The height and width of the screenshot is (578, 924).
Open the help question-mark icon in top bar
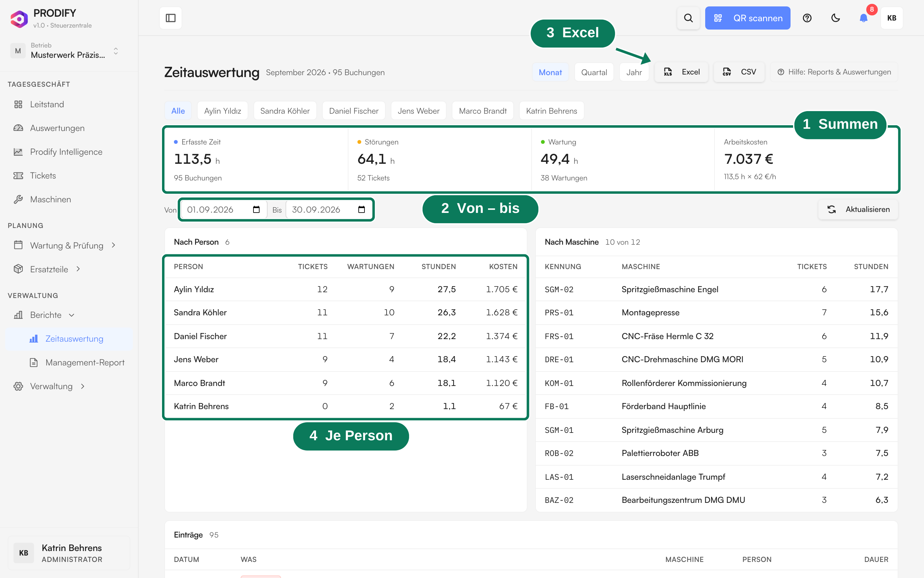pyautogui.click(x=807, y=18)
